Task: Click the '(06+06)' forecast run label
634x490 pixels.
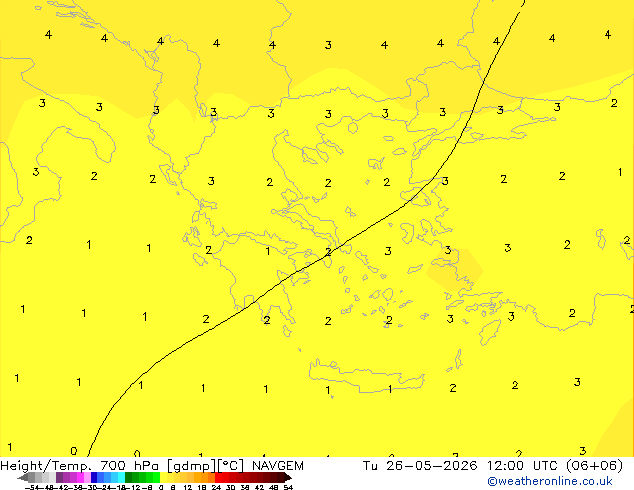Action: click(594, 466)
